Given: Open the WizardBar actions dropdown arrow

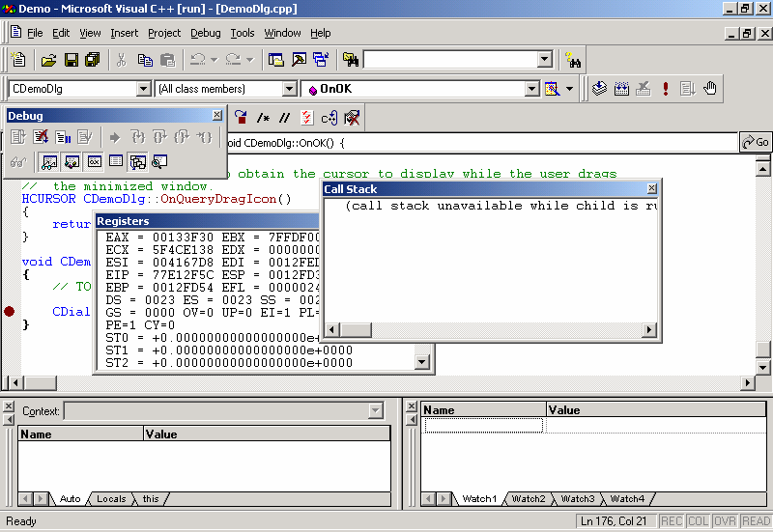Looking at the screenshot, I should click(x=570, y=89).
